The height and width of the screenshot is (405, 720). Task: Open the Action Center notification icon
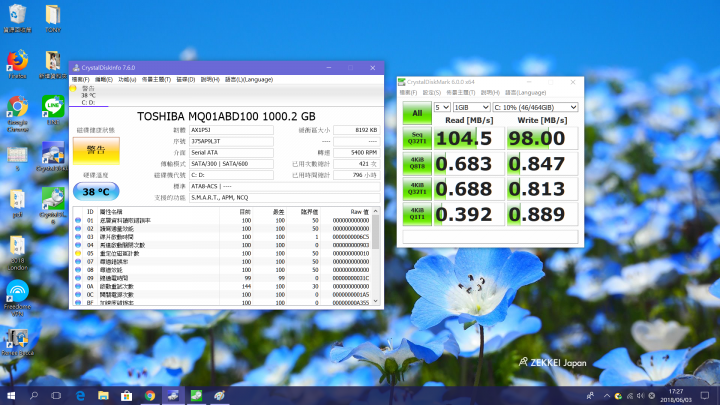tap(705, 395)
